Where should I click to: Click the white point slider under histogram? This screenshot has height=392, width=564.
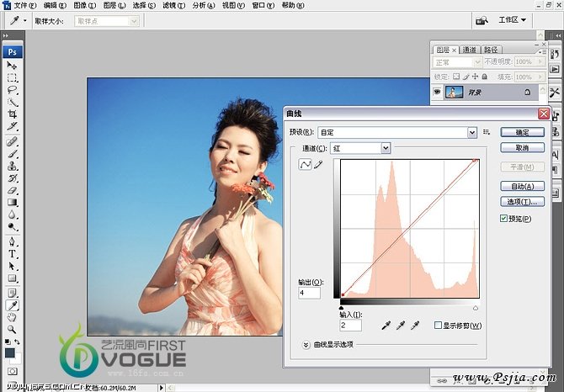476,308
